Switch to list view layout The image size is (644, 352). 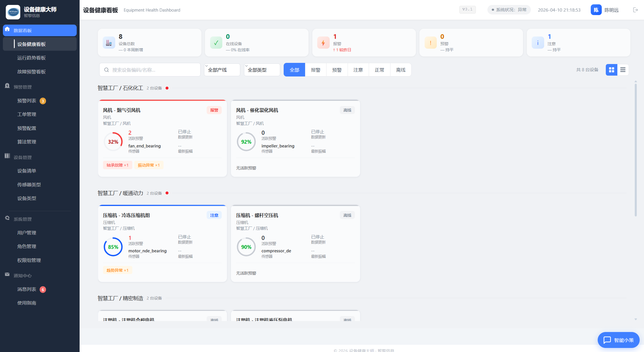click(x=623, y=70)
